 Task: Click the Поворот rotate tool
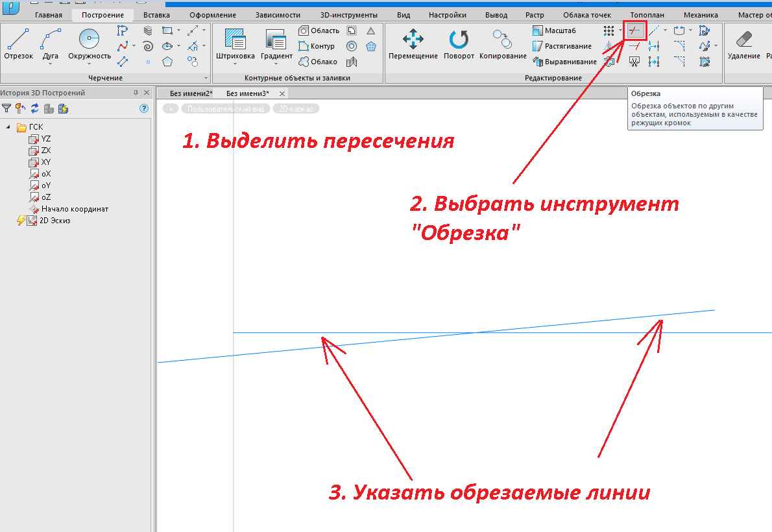click(x=459, y=44)
